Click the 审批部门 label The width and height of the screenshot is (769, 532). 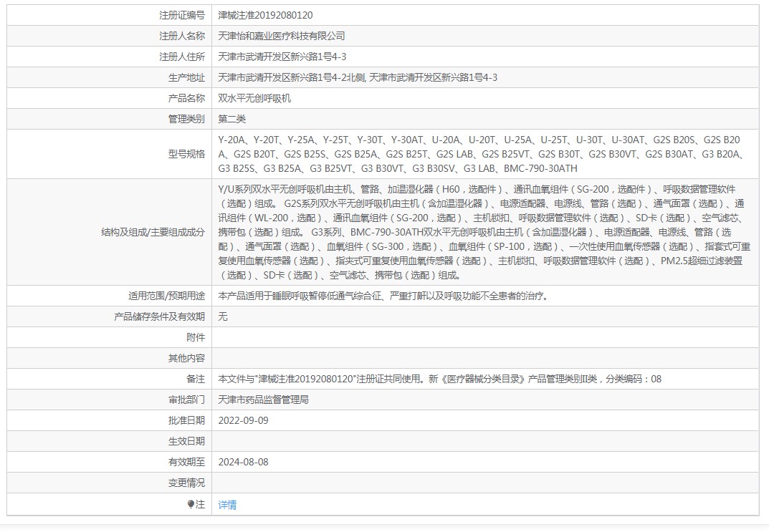pyautogui.click(x=186, y=400)
